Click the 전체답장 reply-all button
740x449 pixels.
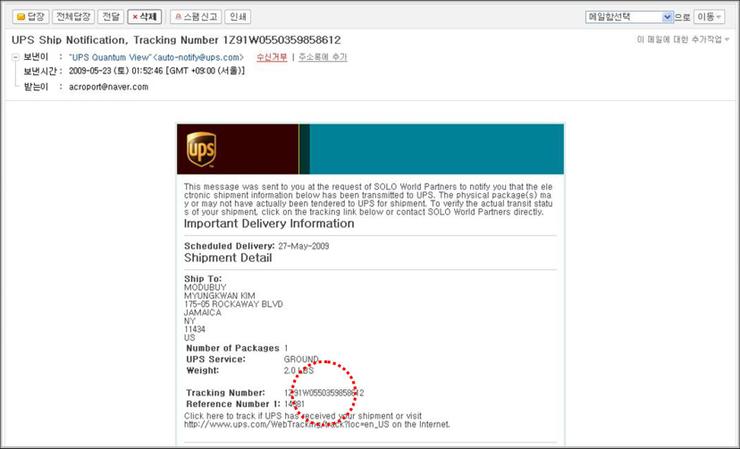coord(73,17)
